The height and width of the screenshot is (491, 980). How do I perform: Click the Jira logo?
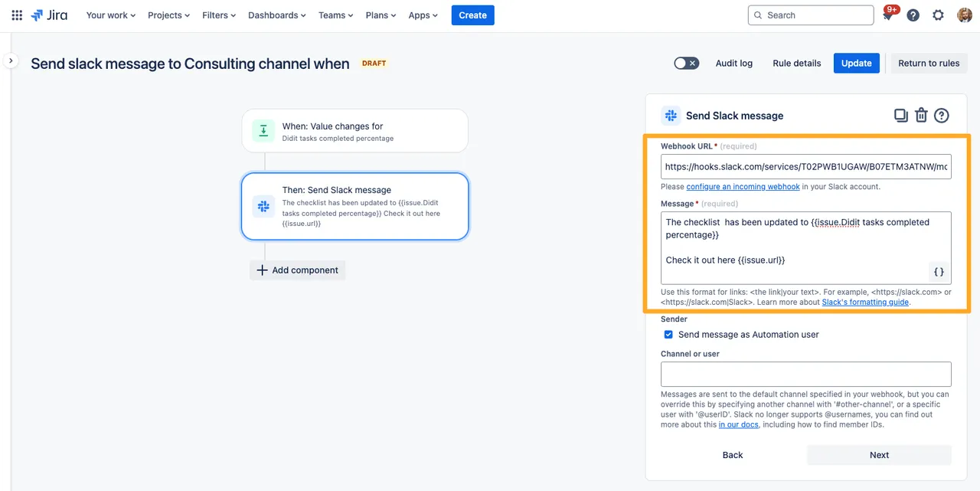(49, 15)
